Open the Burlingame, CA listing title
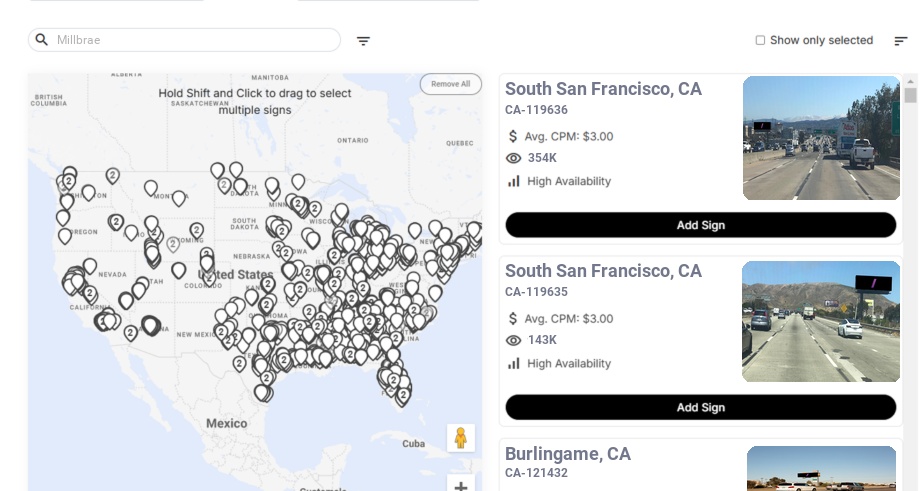Image resolution: width=920 pixels, height=491 pixels. point(567,454)
